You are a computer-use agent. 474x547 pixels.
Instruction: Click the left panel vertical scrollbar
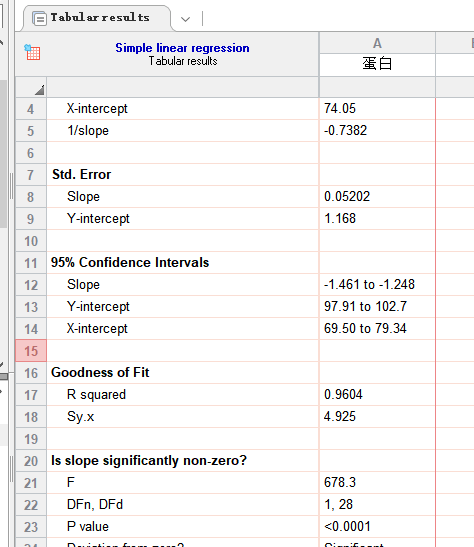3,153
